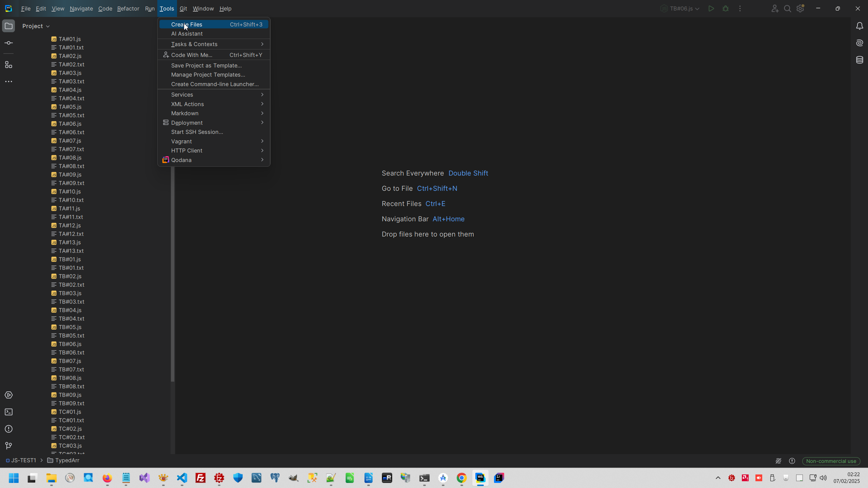This screenshot has height=488, width=868.
Task: Open the Search Everywhere magnifier icon
Action: (x=787, y=9)
